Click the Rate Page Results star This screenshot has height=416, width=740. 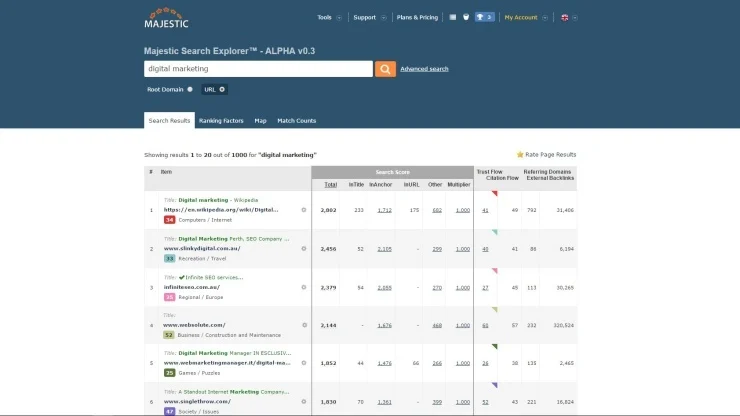(x=520, y=155)
